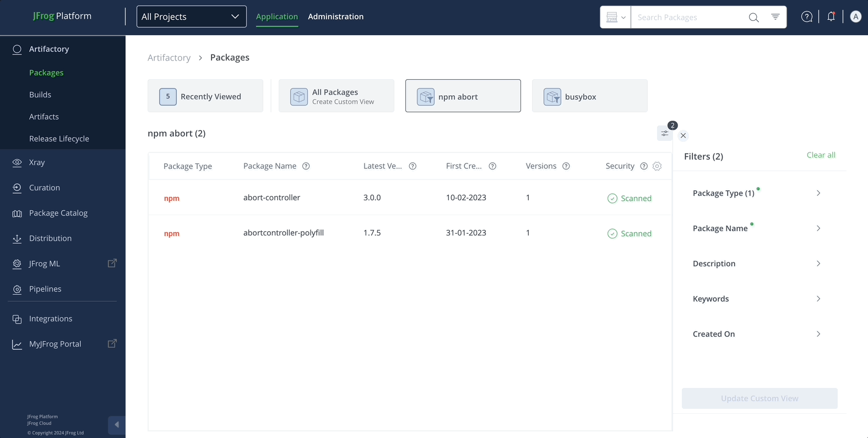Click the Integrations sidebar icon
The height and width of the screenshot is (438, 868).
tap(17, 319)
